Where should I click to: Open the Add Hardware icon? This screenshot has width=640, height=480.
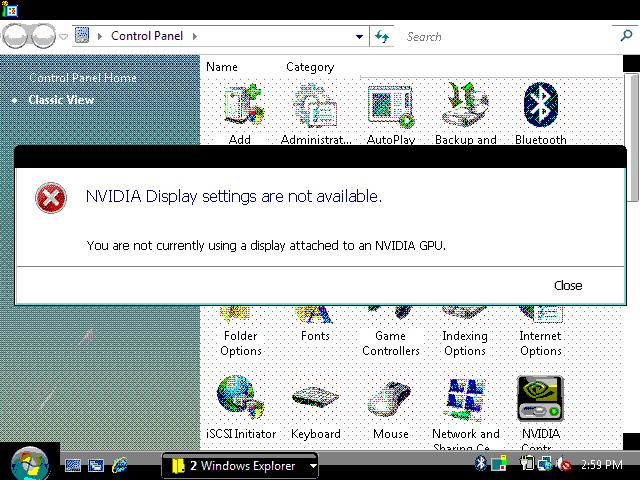point(244,104)
